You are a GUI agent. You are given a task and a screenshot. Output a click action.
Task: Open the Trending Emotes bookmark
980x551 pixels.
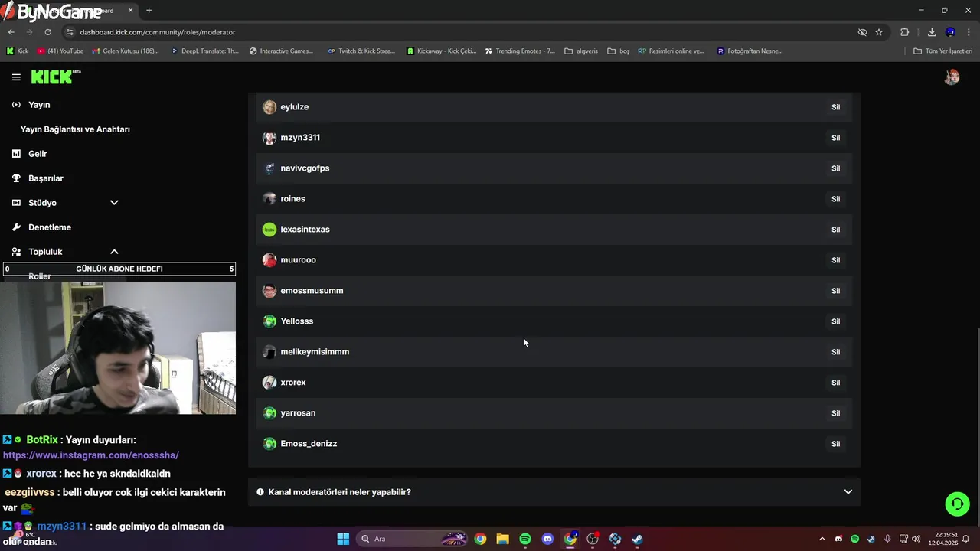click(520, 51)
